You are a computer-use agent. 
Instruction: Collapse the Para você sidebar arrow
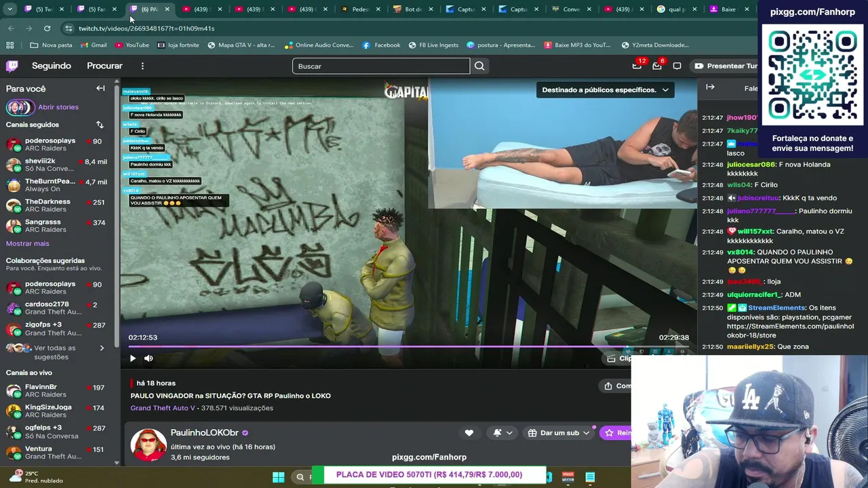[100, 88]
